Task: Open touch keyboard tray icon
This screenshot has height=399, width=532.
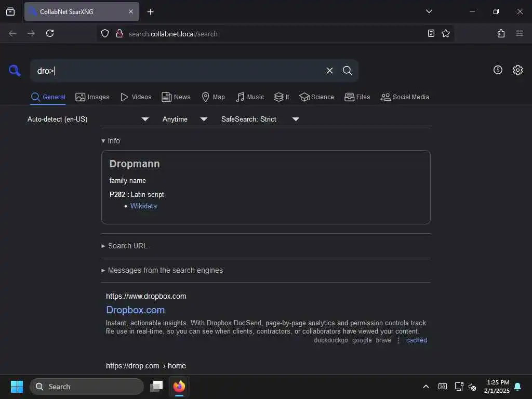Action: click(x=443, y=387)
